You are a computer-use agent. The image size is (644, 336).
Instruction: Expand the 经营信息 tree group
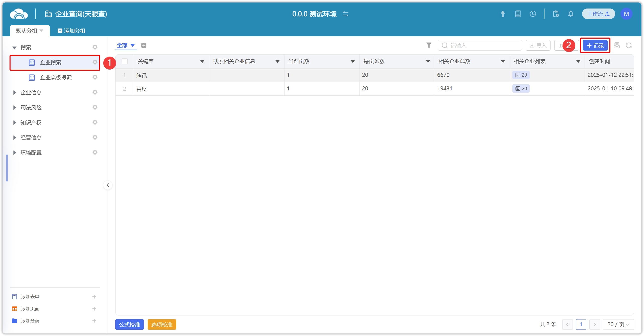click(15, 138)
